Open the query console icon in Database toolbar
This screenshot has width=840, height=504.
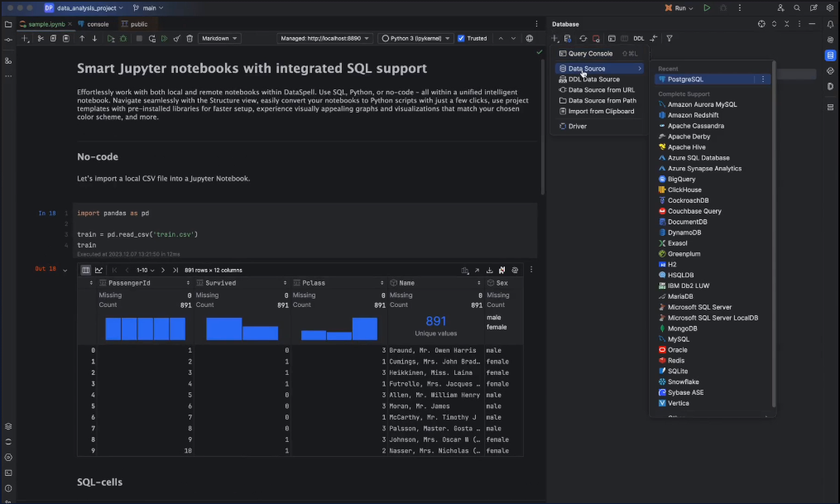tap(612, 39)
